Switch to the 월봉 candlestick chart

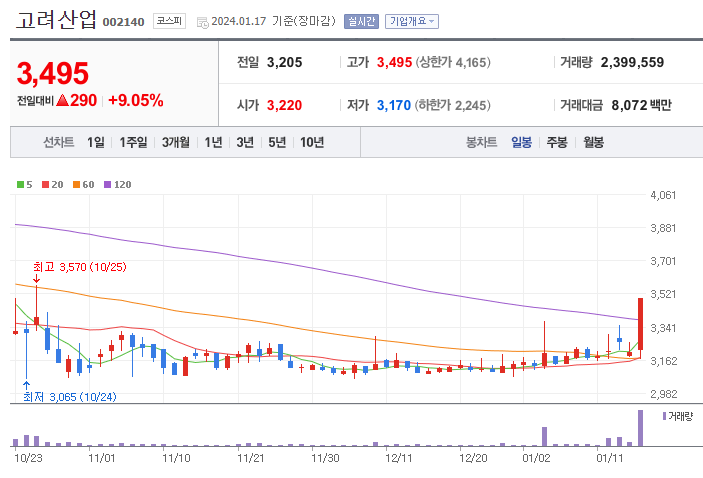pyautogui.click(x=593, y=142)
